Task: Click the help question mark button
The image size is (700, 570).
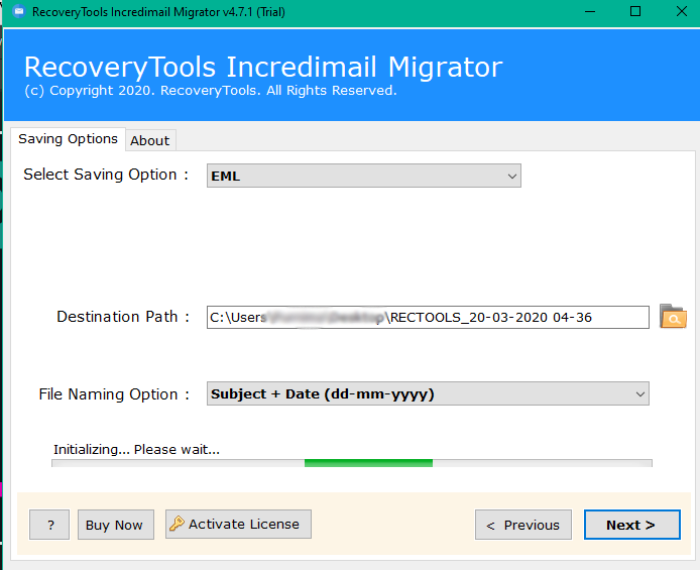Action: click(50, 524)
